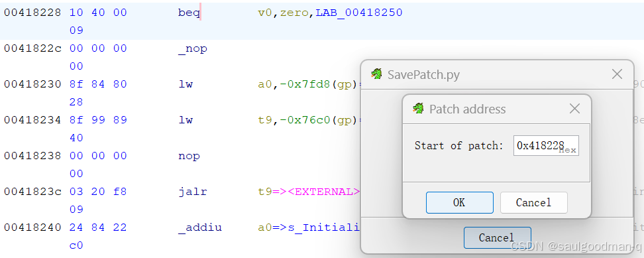Click the Start of patch label
The image size is (644, 258).
458,145
